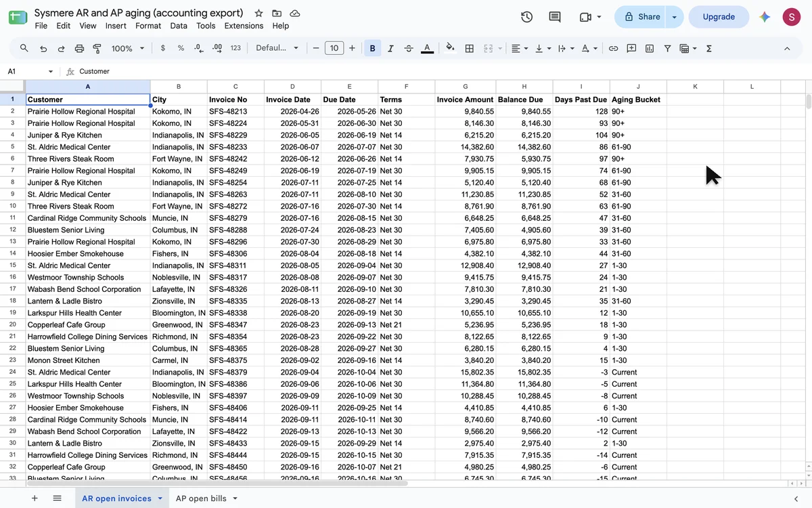Screen dimensions: 812x508
Task: Open the text color picker
Action: [x=427, y=48]
